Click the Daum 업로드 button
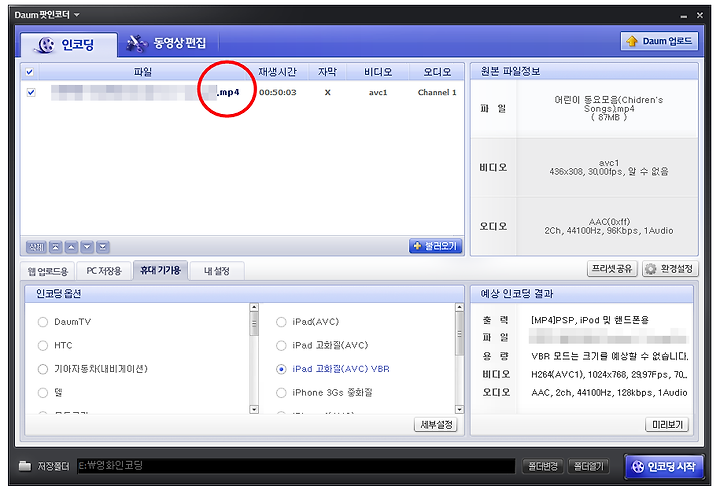The image size is (720, 490). coord(659,41)
